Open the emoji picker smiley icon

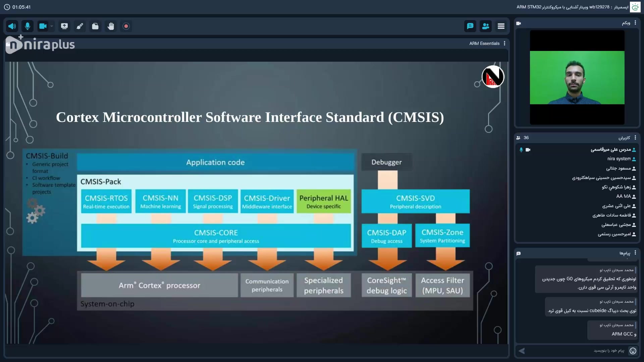pyautogui.click(x=633, y=351)
